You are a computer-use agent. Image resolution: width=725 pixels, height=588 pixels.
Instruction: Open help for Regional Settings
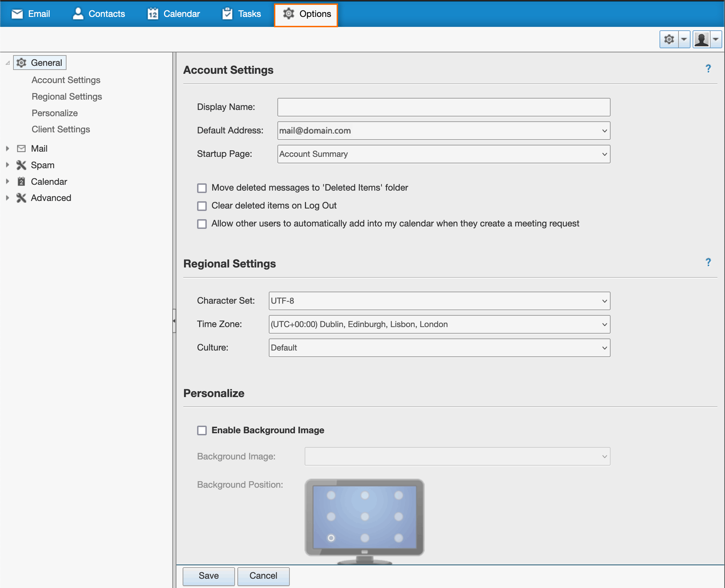point(708,262)
